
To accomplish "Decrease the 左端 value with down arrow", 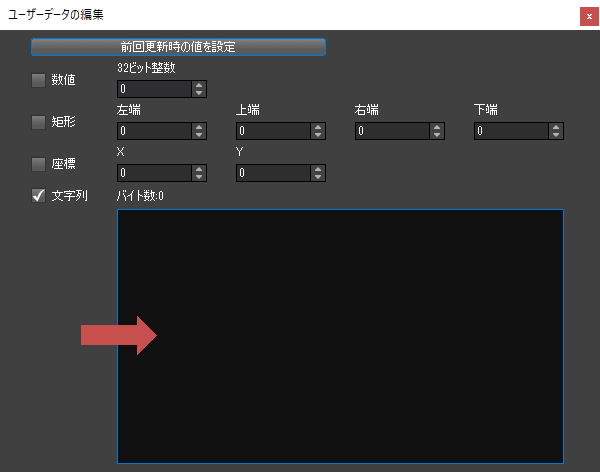I will (199, 135).
